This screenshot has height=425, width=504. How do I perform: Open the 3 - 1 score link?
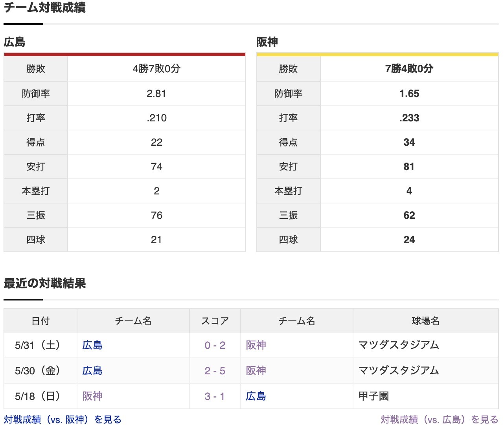click(215, 396)
